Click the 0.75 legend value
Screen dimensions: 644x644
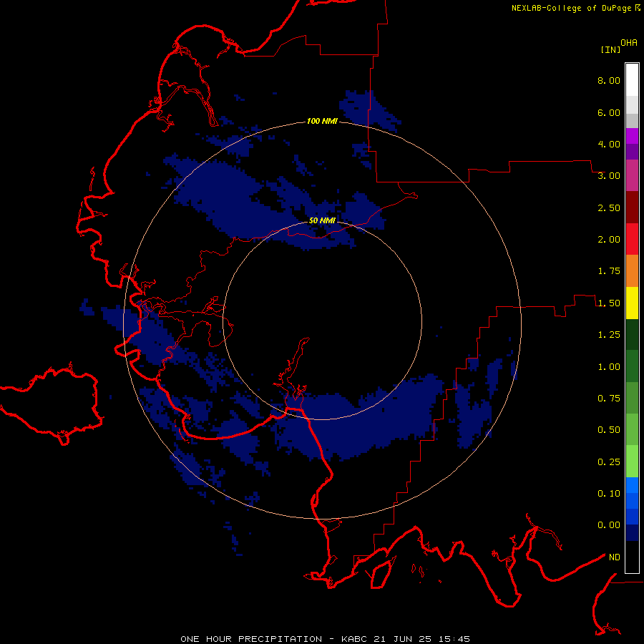coord(609,399)
